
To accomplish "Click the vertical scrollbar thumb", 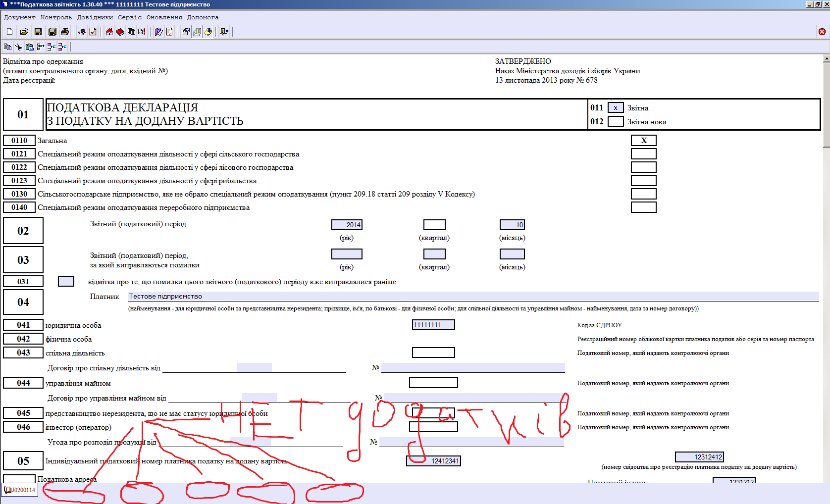I will pos(826,104).
